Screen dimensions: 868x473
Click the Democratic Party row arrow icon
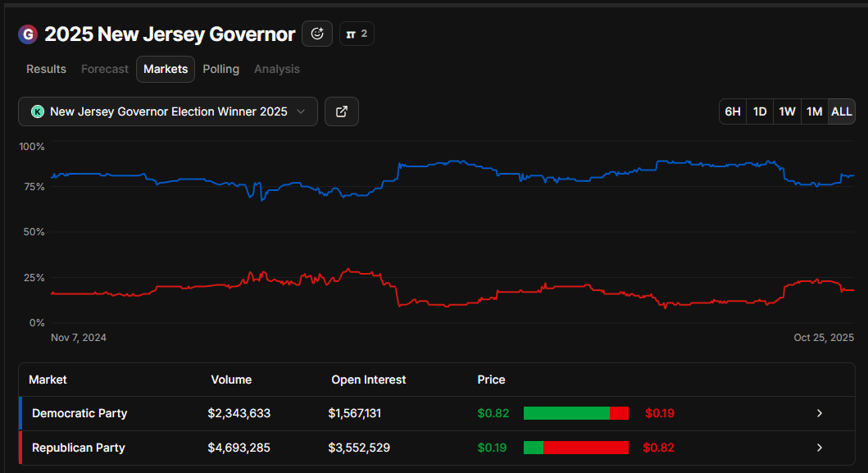pos(819,413)
